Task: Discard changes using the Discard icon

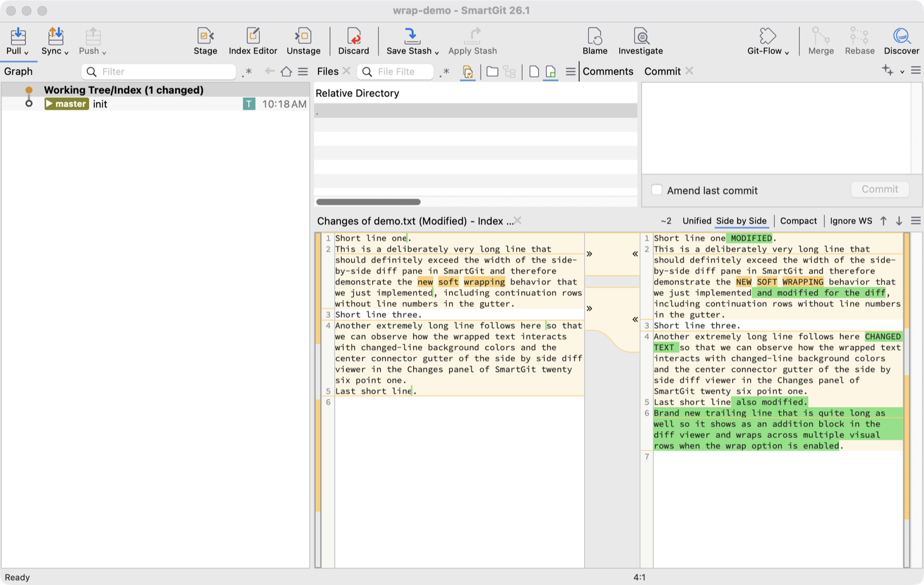Action: click(x=354, y=36)
